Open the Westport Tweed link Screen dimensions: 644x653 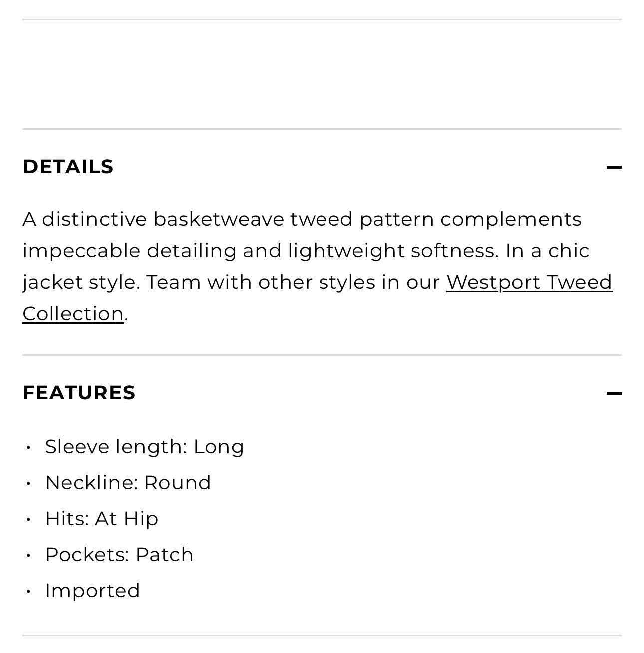[x=529, y=282]
